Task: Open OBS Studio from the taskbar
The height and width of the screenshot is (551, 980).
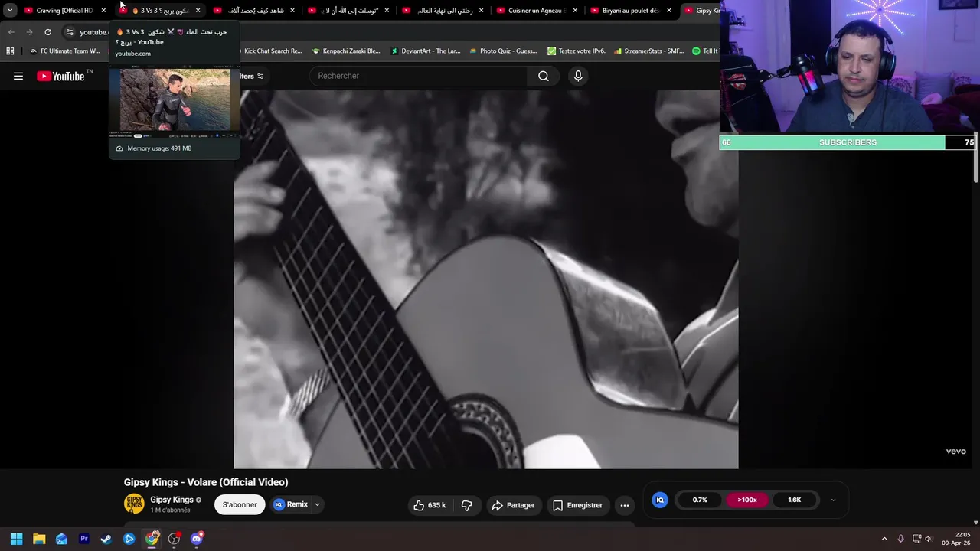Action: tap(175, 539)
